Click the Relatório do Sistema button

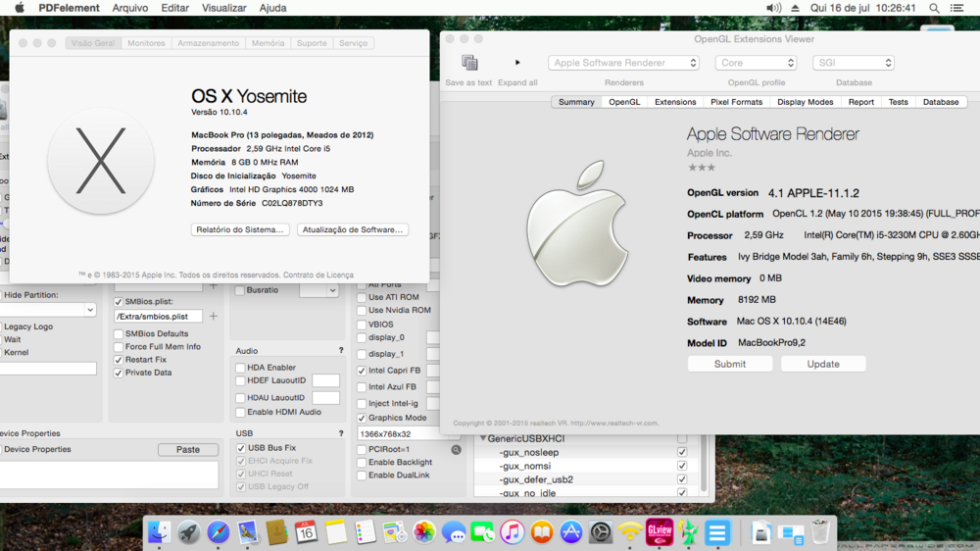pyautogui.click(x=240, y=229)
